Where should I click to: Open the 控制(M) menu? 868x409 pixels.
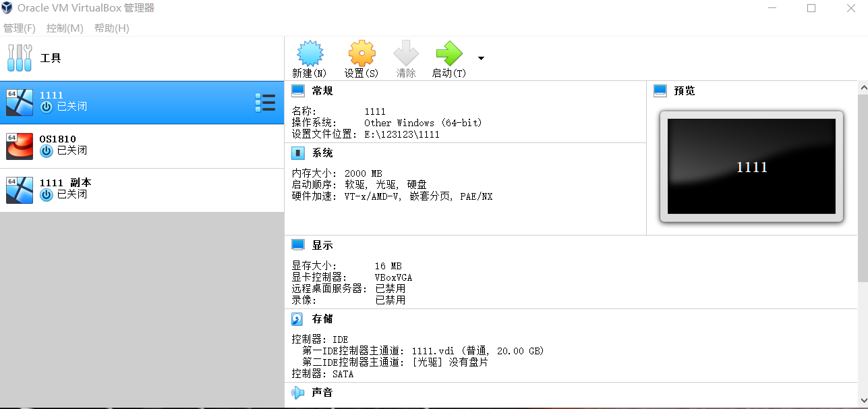coord(65,28)
